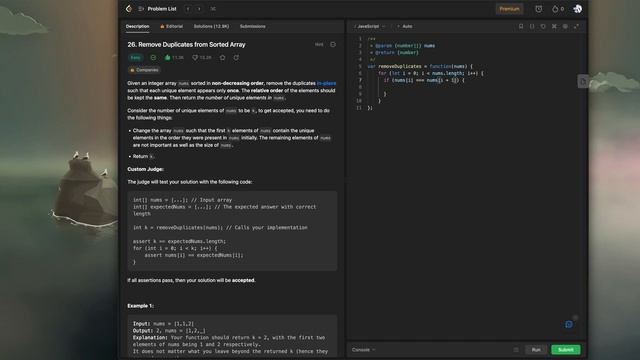
Task: Click the "Custom Judge:" heading
Action: pyautogui.click(x=145, y=169)
